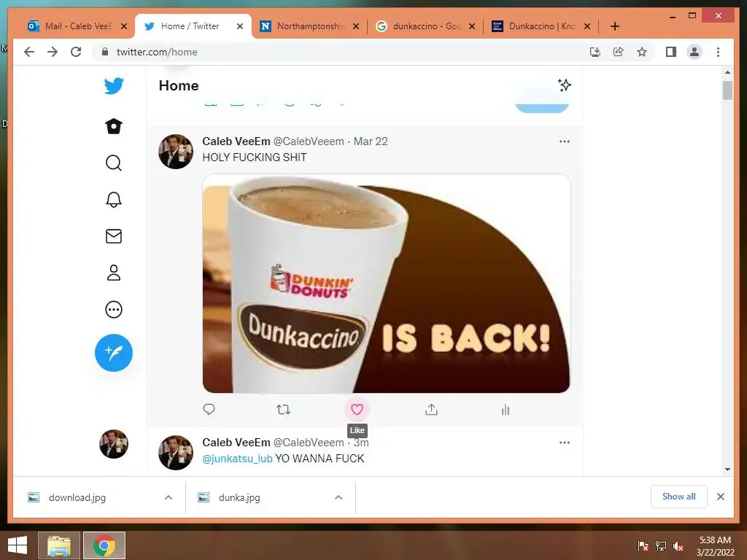The width and height of the screenshot is (747, 560).
Task: Open Messages envelope in the sidebar
Action: 113,236
